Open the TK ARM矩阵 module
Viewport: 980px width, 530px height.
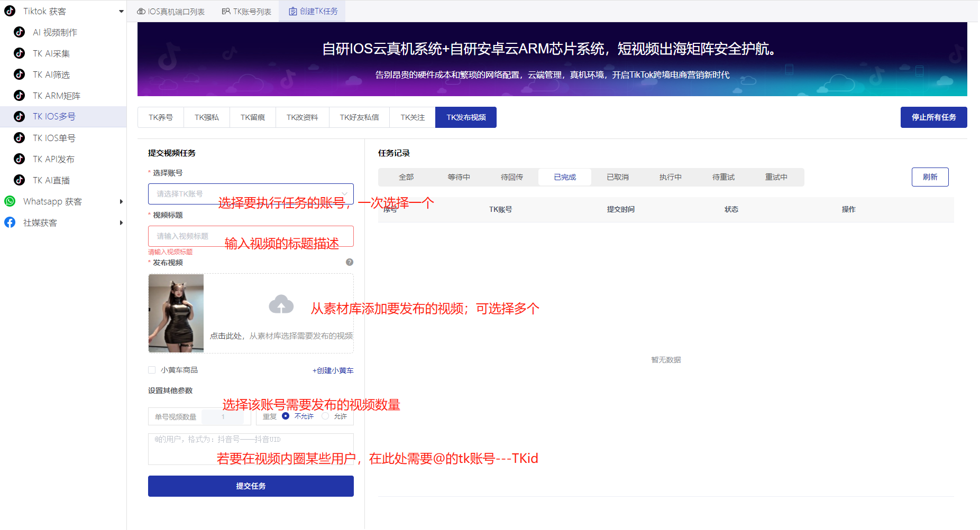(56, 96)
